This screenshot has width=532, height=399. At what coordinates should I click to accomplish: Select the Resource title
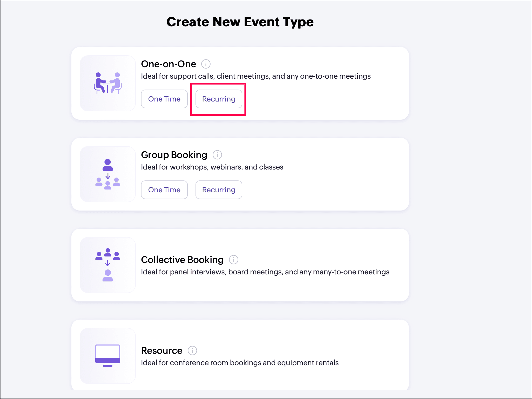tap(161, 351)
